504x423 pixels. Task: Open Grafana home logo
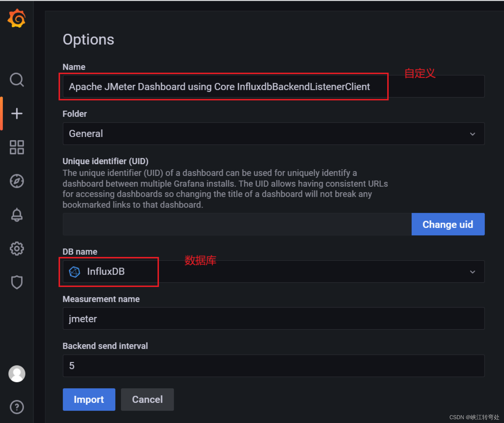point(17,18)
